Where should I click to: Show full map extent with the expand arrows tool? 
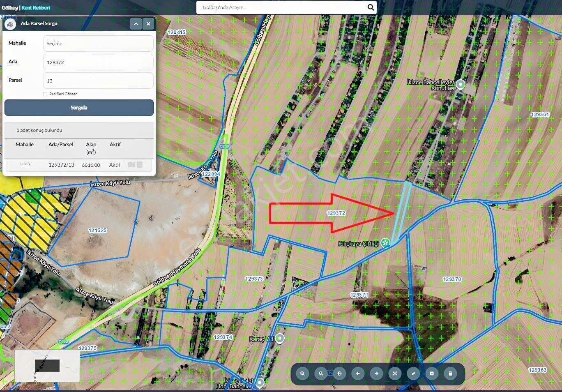395,374
